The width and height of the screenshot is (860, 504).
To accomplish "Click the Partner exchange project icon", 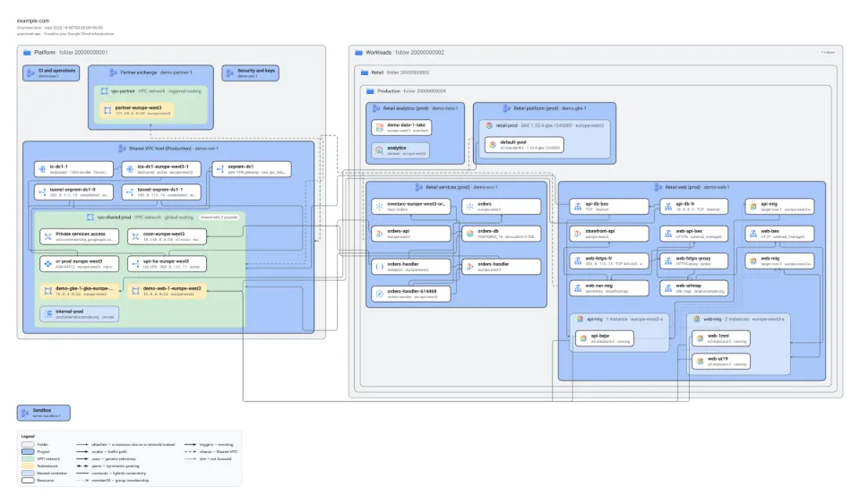I will tap(113, 73).
